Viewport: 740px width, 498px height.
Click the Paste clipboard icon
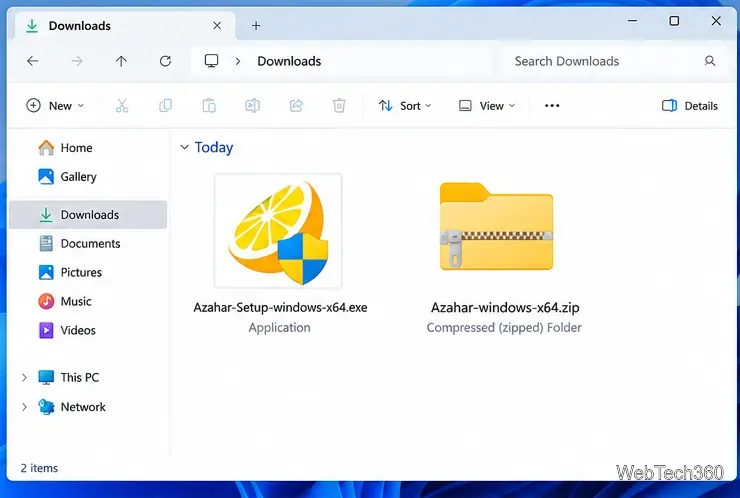click(x=209, y=106)
